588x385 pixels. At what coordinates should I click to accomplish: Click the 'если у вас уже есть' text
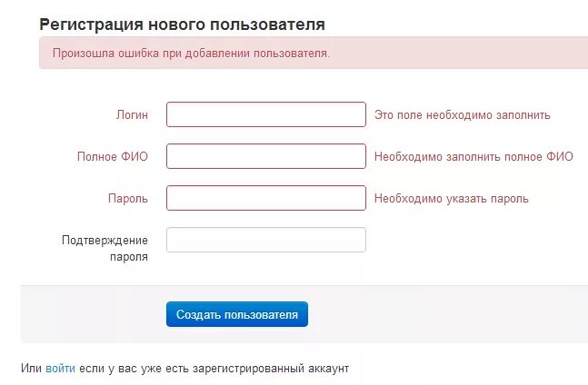134,369
